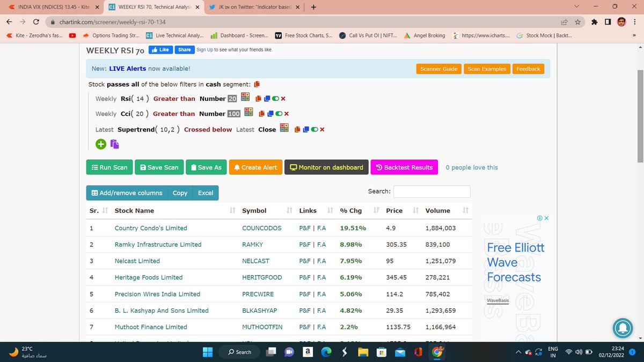Focus the table Search box

[432, 191]
